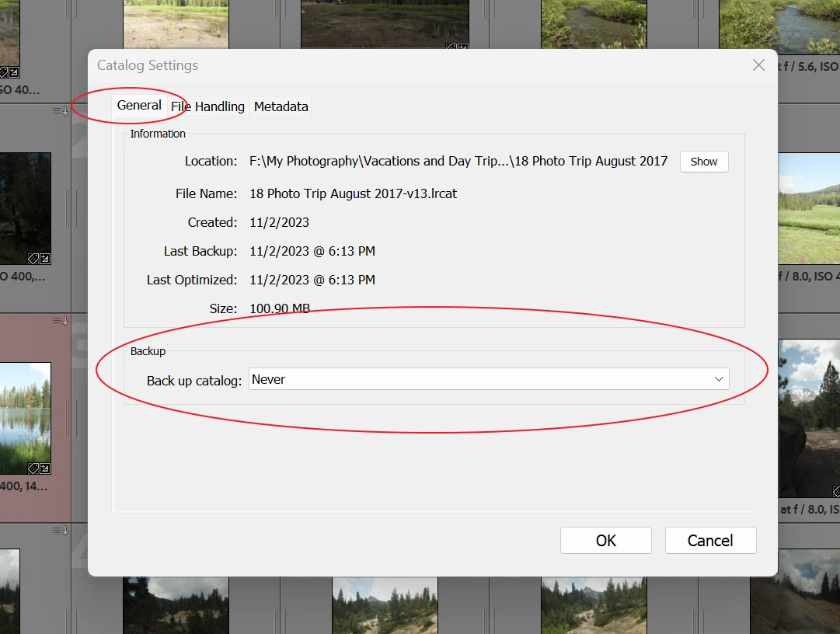Viewport: 840px width, 634px height.
Task: Click the sort arrow icon above the lake reflection cell
Action: point(61,321)
